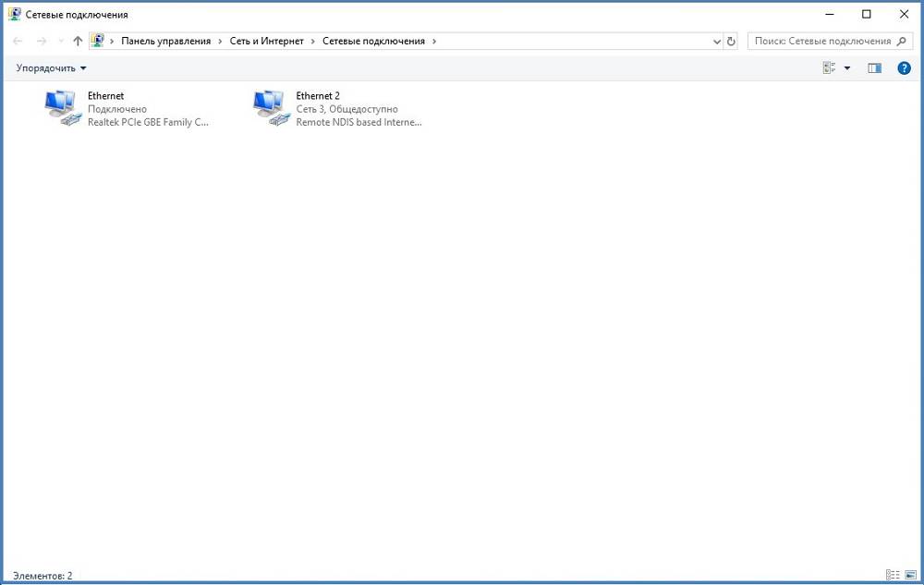Image resolution: width=924 pixels, height=585 pixels.
Task: Toggle the preview pane button
Action: click(874, 68)
